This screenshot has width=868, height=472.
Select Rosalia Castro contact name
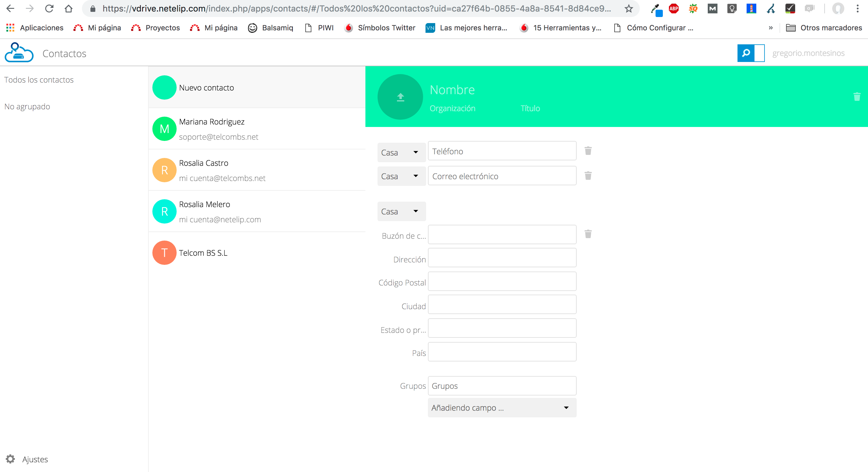204,163
